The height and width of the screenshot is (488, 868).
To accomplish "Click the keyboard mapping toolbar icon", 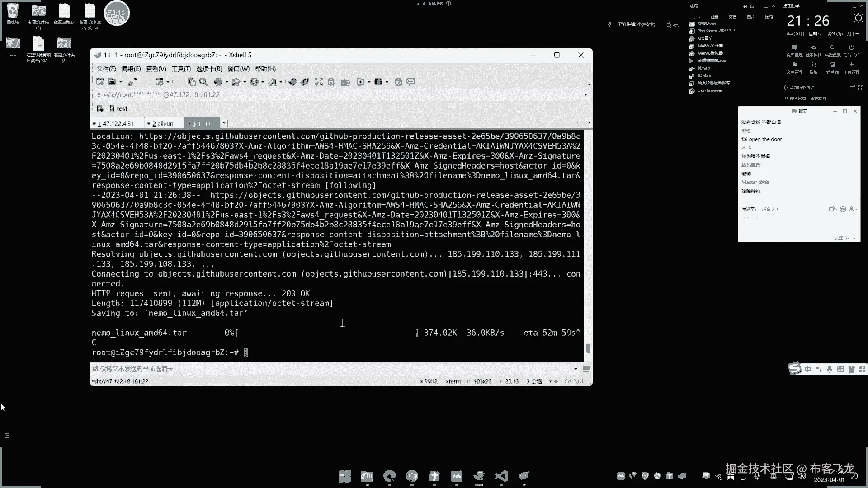I will [345, 82].
